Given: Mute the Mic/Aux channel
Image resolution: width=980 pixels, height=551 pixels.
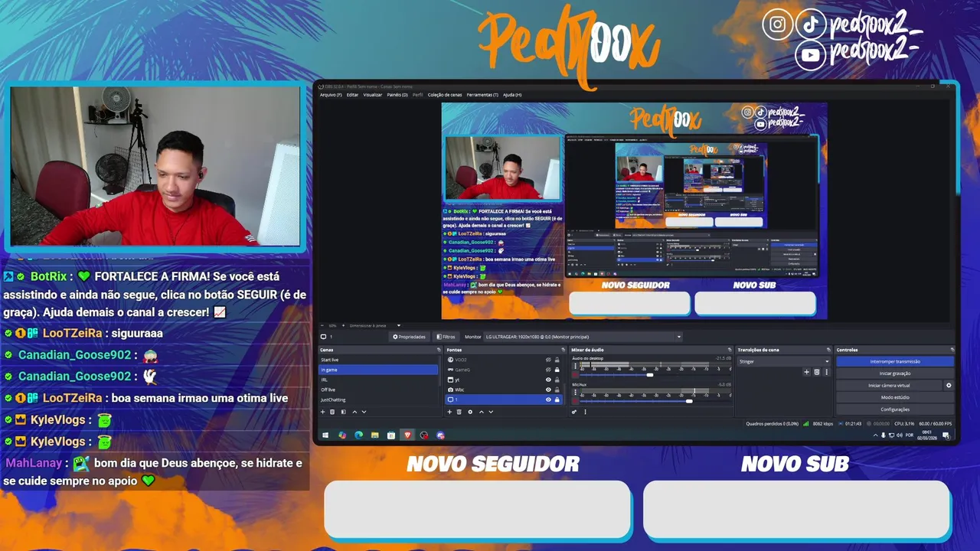Looking at the screenshot, I should pos(575,401).
